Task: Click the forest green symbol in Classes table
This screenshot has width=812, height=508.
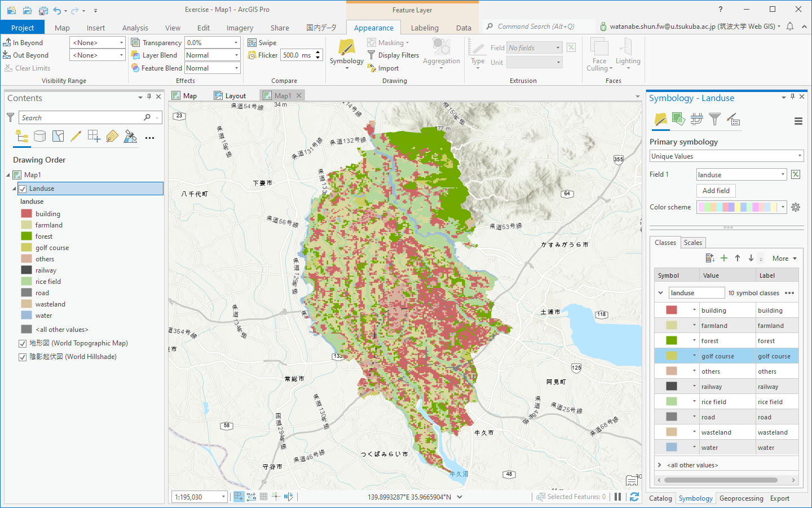Action: click(x=671, y=340)
